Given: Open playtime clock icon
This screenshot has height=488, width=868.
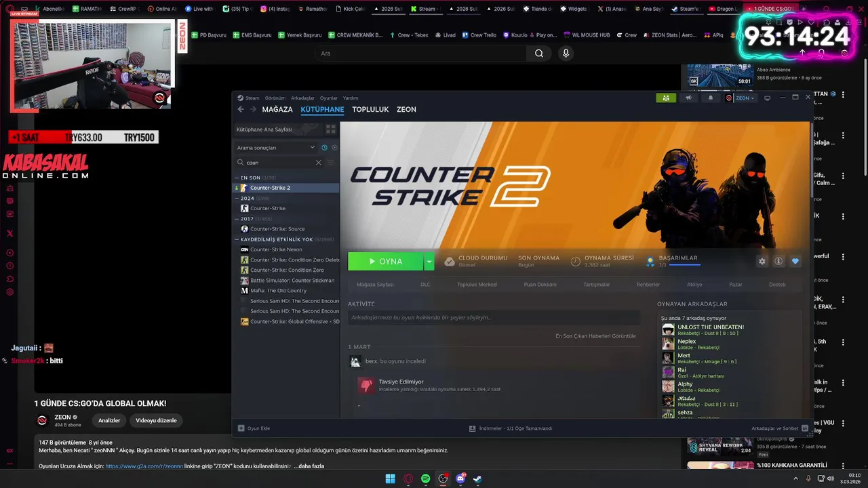Looking at the screenshot, I should 575,261.
